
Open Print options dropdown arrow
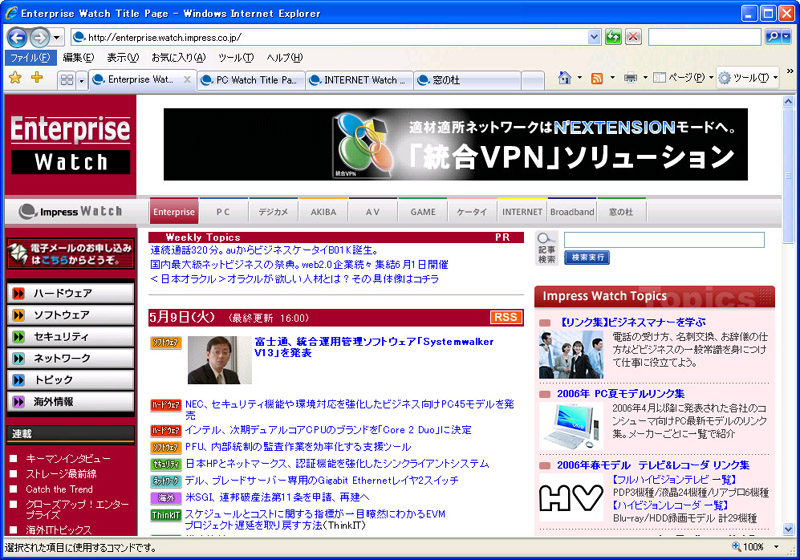pos(645,78)
